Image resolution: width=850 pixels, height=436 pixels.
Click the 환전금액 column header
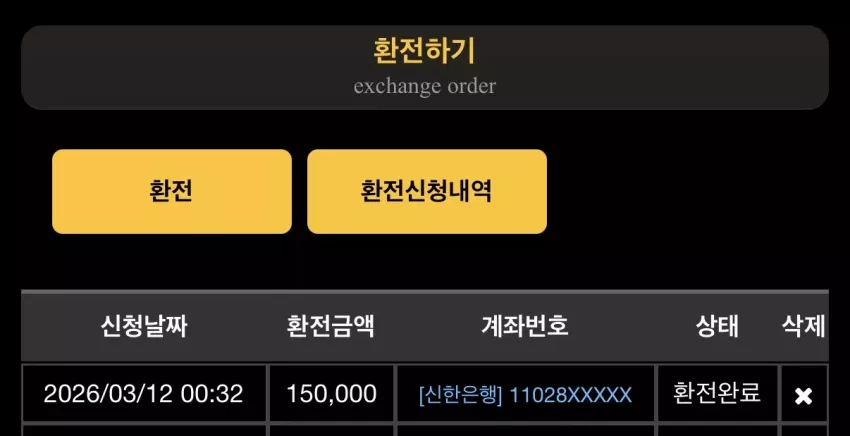tap(331, 326)
